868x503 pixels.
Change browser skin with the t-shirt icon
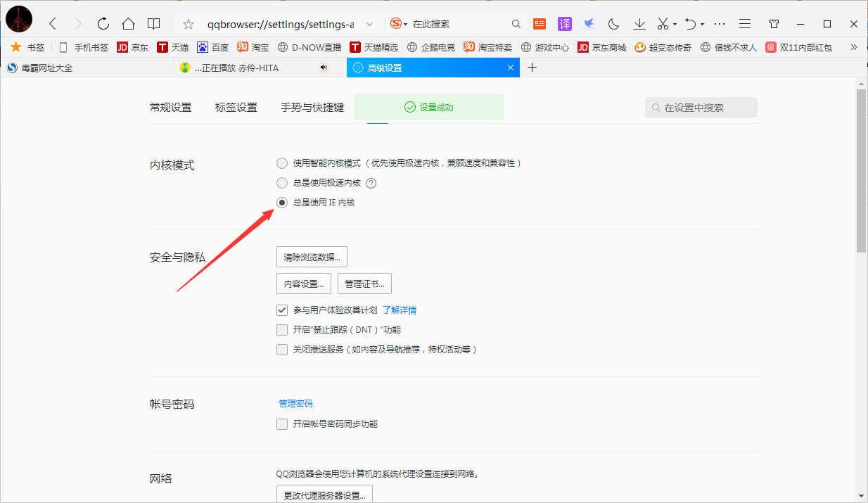774,23
